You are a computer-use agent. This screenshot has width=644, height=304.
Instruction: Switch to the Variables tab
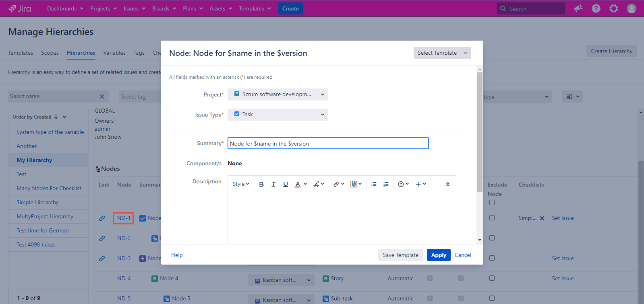[x=114, y=53]
